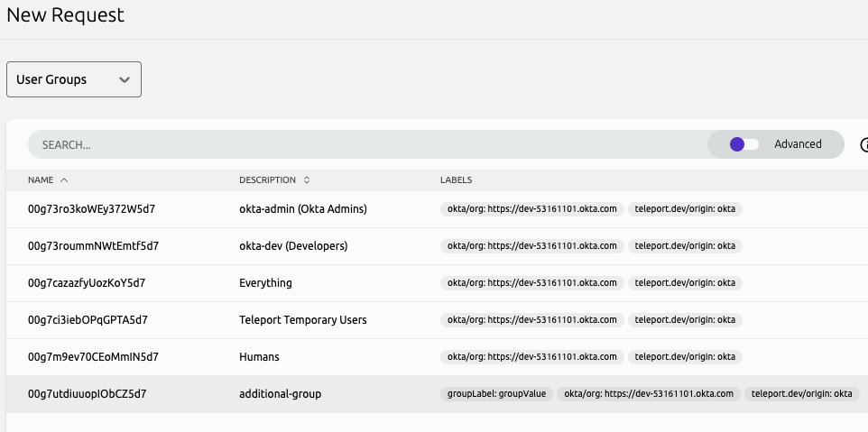Click teleport.dev/origin label in Humans row
This screenshot has width=868, height=432.
coord(685,357)
